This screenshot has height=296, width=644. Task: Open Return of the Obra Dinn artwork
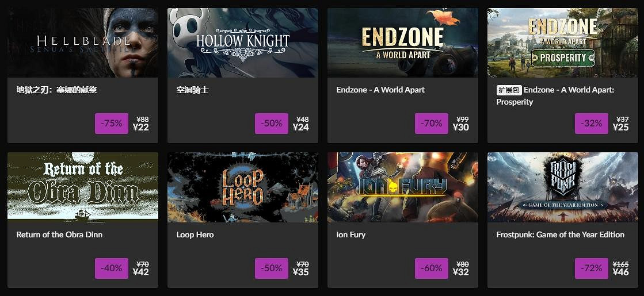[82, 186]
